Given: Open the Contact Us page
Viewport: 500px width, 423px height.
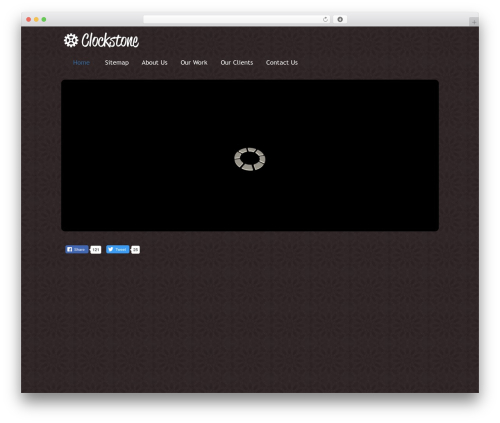Looking at the screenshot, I should point(282,63).
